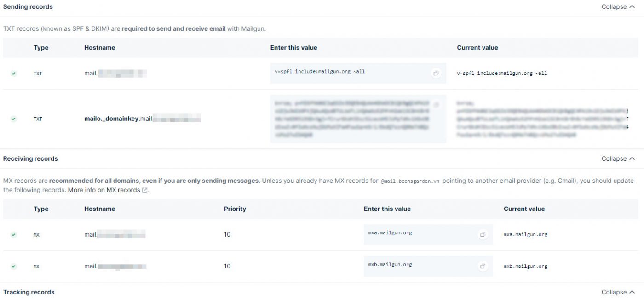Viewport: 644px width, 300px height.
Task: Click the SPF TXT record verified checkmark
Action: click(14, 74)
